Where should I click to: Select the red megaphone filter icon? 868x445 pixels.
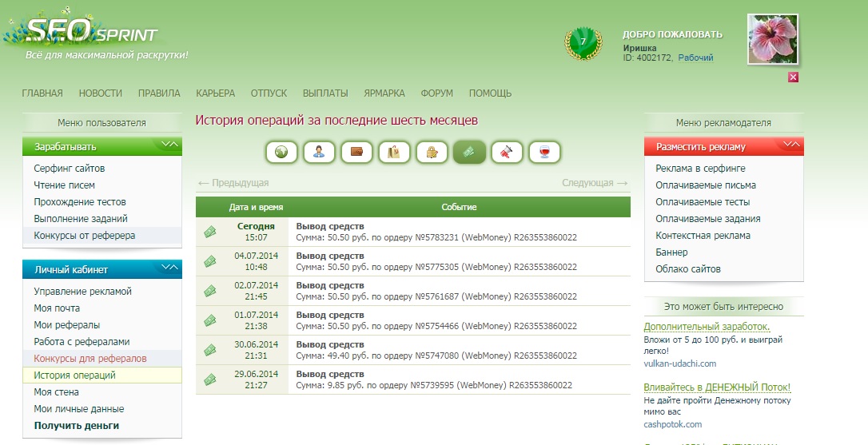[x=507, y=153]
